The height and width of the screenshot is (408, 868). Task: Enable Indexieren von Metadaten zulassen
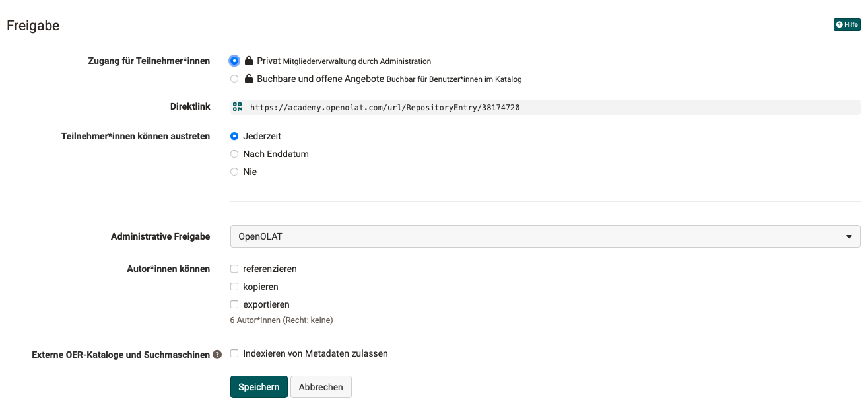pos(234,353)
